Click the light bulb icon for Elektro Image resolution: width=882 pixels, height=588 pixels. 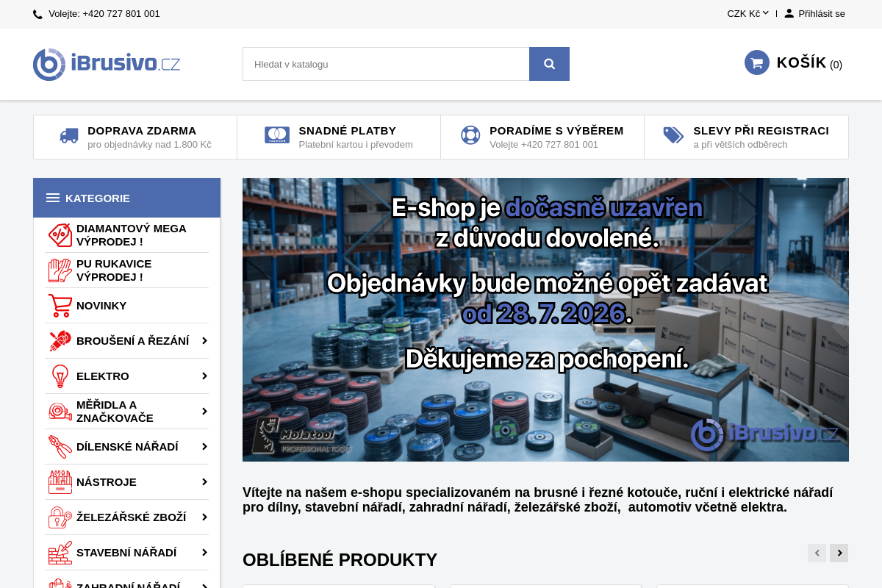(x=60, y=376)
